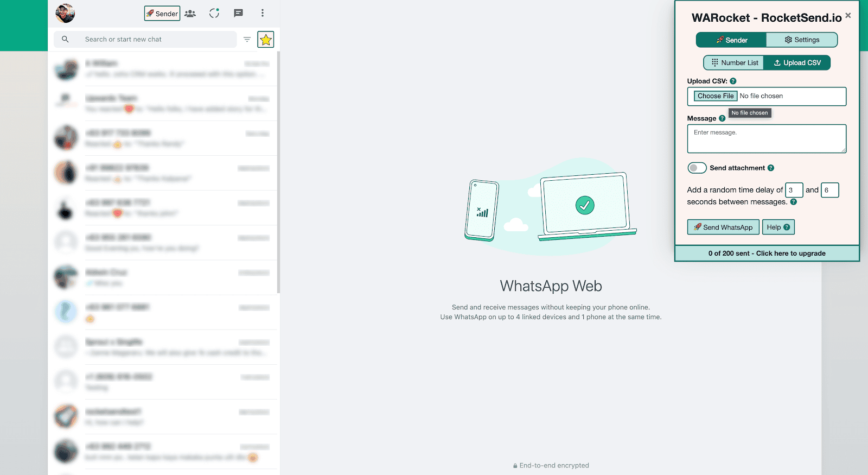Open the first chat in the list
Viewport: 868px width, 475px height.
(163, 69)
